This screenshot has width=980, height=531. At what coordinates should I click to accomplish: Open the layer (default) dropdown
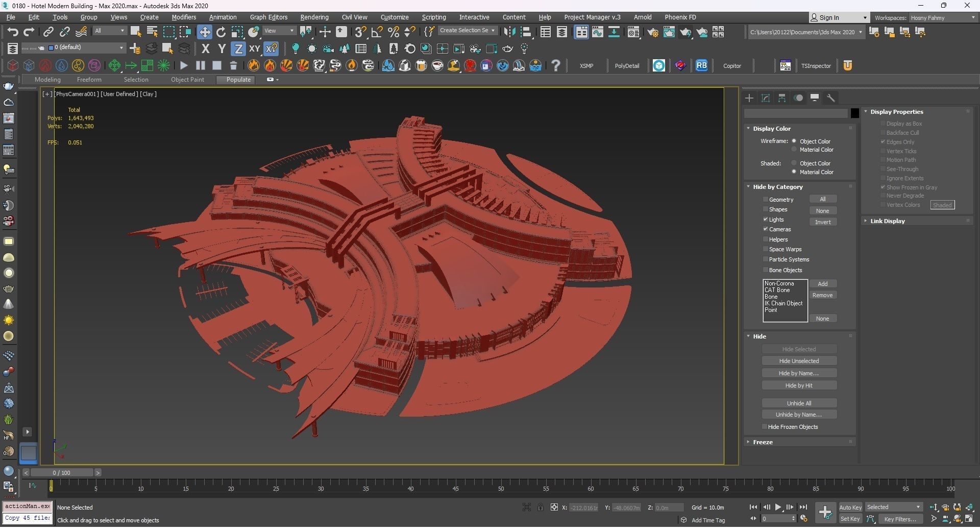86,47
